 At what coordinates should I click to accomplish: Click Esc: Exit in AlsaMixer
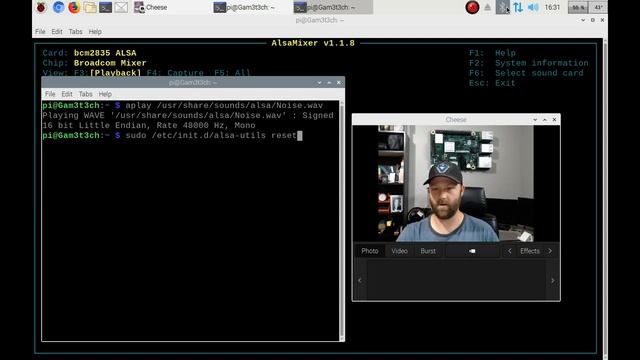coord(492,83)
